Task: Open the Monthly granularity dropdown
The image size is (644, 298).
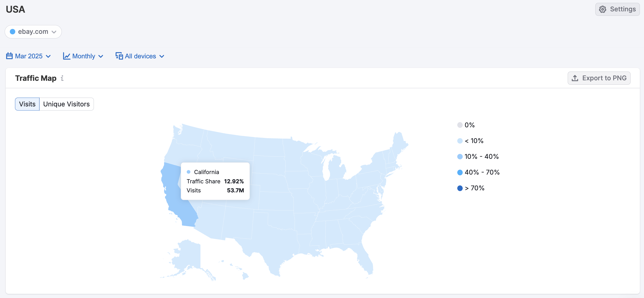Action: [x=83, y=56]
